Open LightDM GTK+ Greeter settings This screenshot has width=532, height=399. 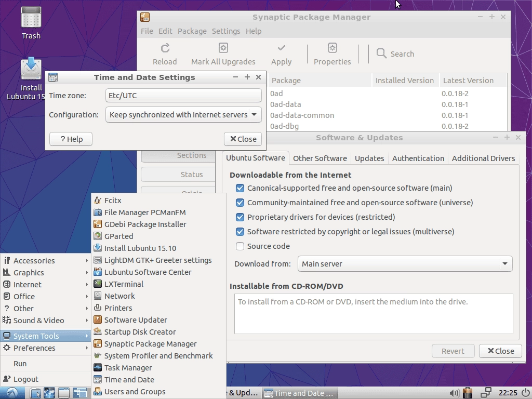click(158, 260)
